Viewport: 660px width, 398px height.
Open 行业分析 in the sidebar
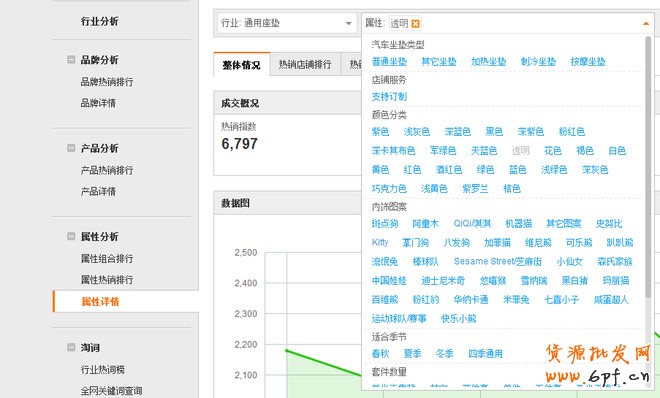point(100,21)
